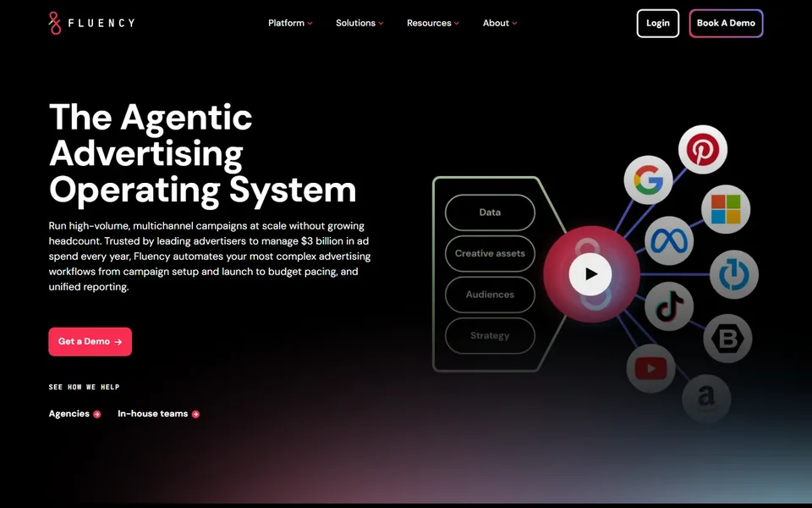The image size is (812, 508).
Task: Click the Google icon in the diagram
Action: coord(649,180)
